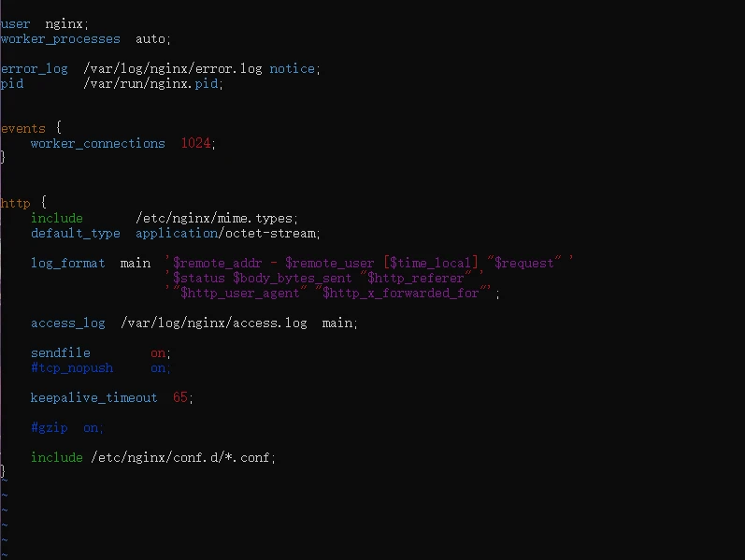Screen dimensions: 745x560
Task: Click the '$status' variable
Action: [198, 278]
